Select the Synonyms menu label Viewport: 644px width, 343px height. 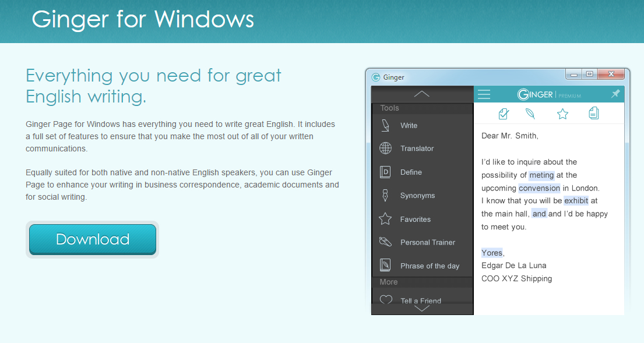click(417, 196)
